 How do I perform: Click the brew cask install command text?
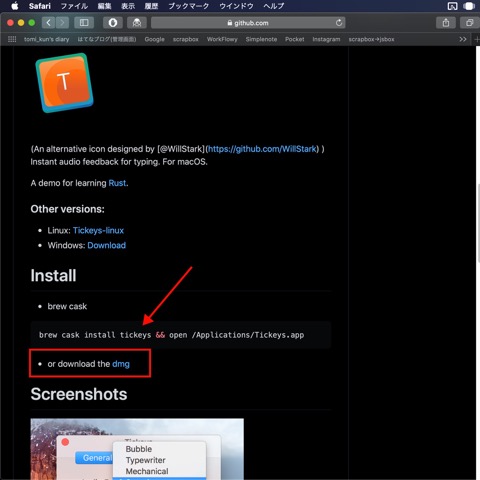tap(171, 335)
